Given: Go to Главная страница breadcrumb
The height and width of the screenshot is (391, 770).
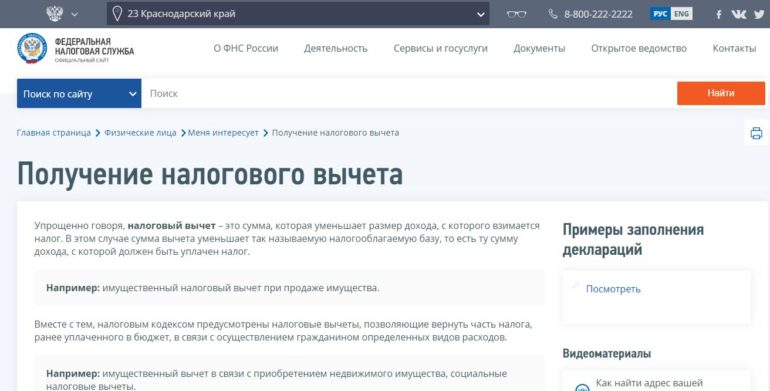Looking at the screenshot, I should click(x=54, y=133).
